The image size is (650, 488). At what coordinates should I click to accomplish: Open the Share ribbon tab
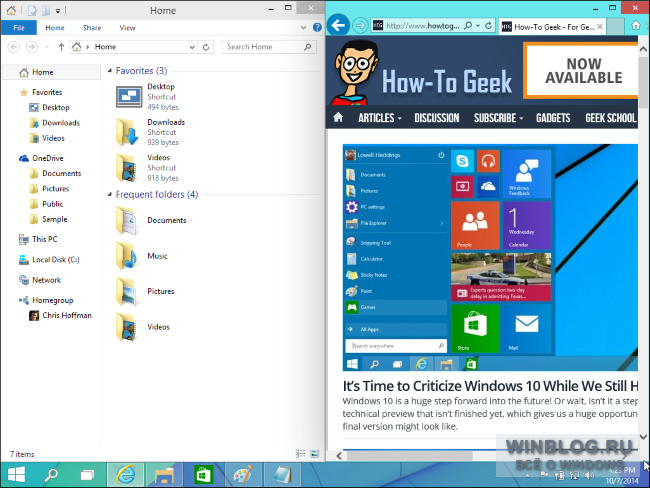[x=92, y=28]
